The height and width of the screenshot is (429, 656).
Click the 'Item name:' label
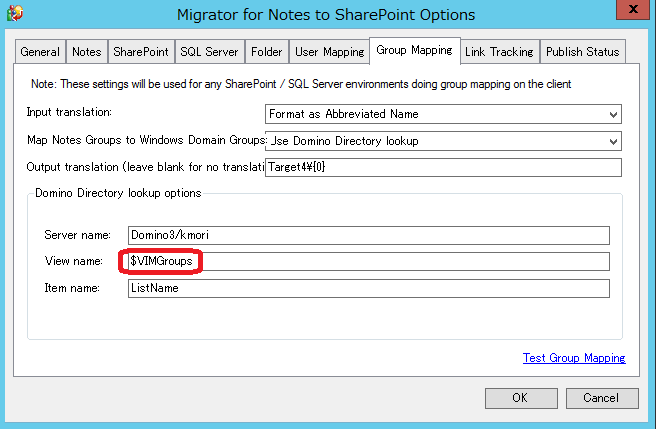(72, 288)
